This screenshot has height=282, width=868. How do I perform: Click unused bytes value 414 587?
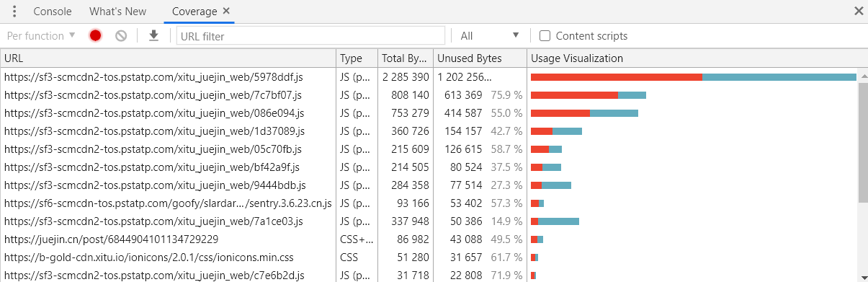click(x=462, y=113)
